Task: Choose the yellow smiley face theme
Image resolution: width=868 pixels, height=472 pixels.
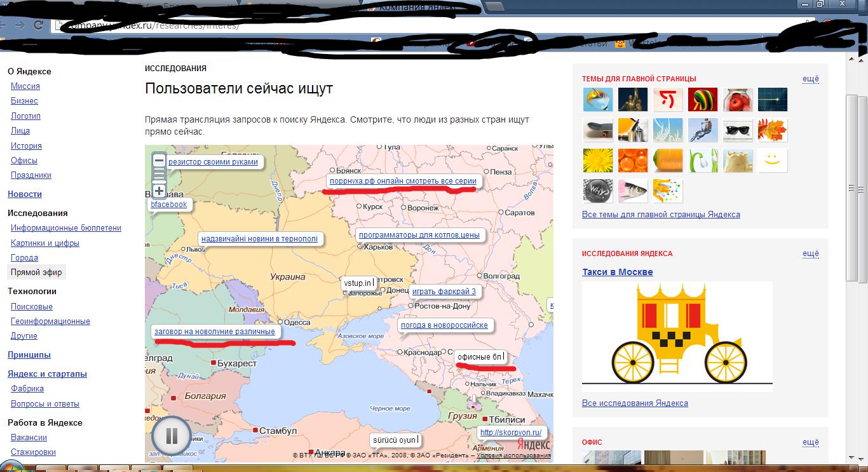Action: click(x=773, y=161)
